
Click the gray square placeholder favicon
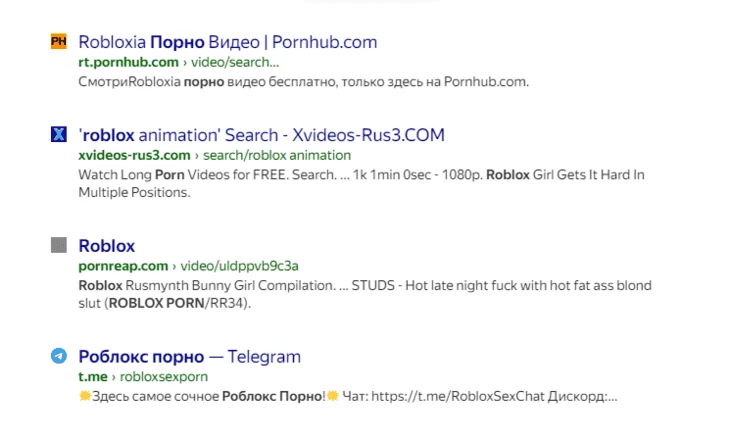[x=58, y=245]
